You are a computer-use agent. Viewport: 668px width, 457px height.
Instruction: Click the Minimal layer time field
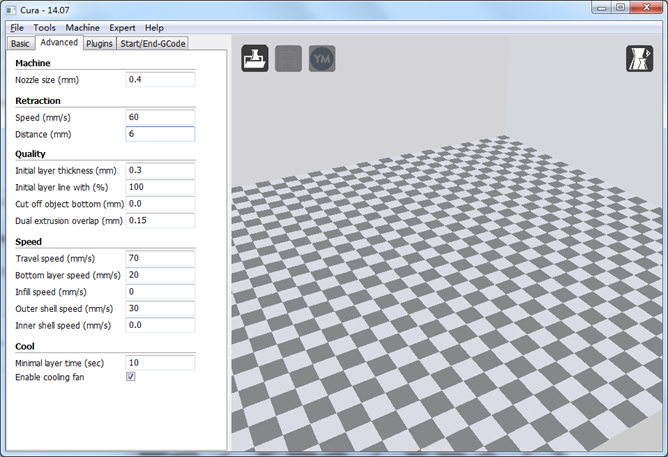coord(160,363)
